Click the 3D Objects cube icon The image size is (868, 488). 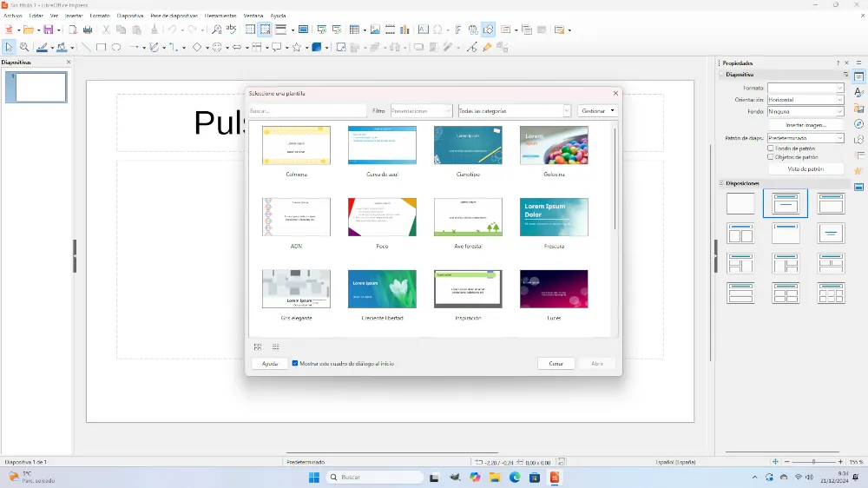317,48
